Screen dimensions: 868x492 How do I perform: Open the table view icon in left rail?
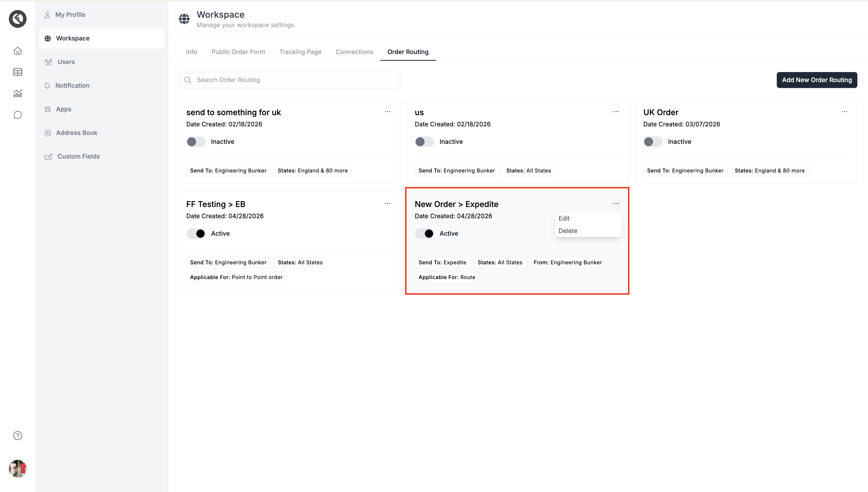tap(17, 72)
